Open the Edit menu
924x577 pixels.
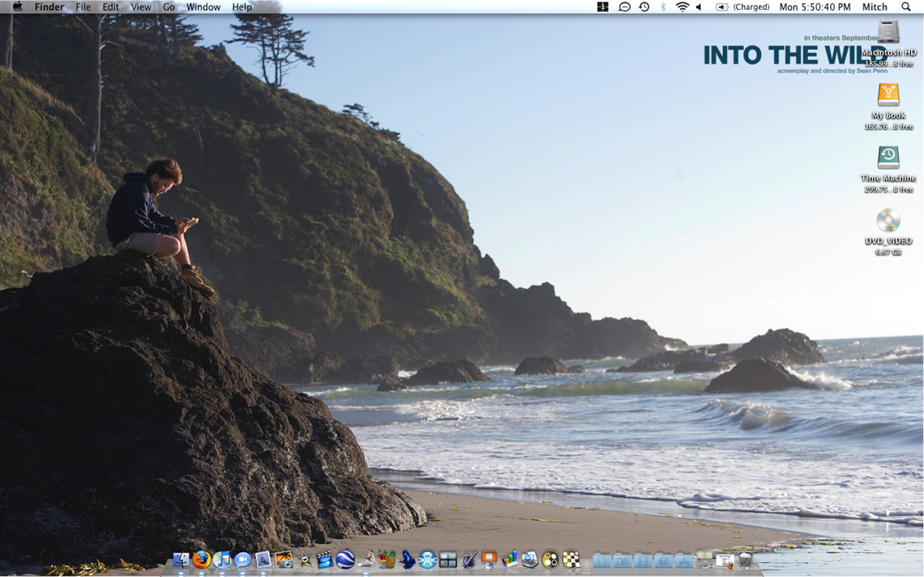tap(111, 7)
